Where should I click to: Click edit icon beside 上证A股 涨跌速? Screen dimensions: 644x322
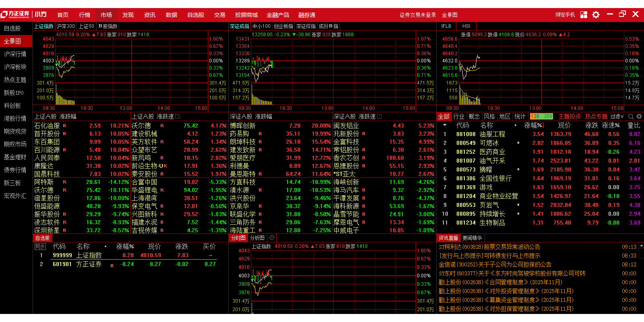178,117
